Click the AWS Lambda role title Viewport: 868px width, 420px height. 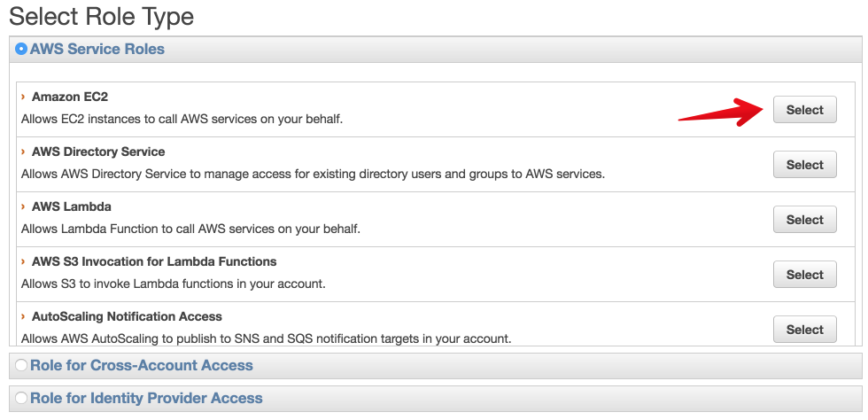[72, 206]
